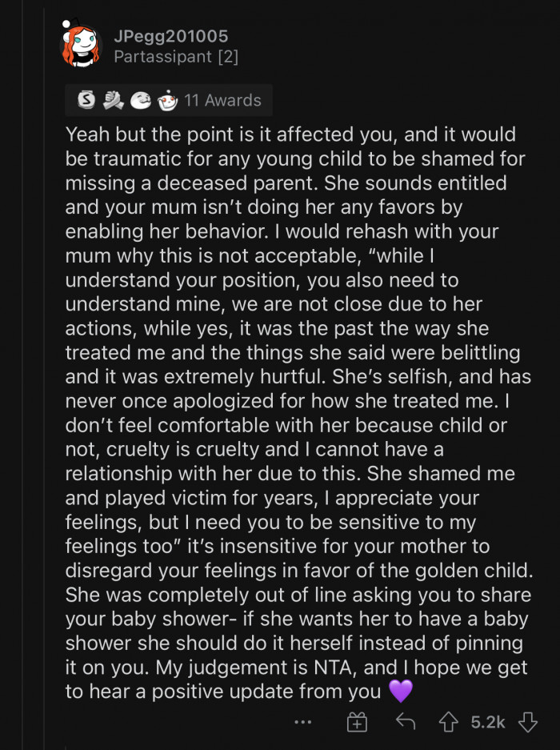Click JPegg201005's Snoo avatar
This screenshot has height=750, width=560.
pos(78,43)
